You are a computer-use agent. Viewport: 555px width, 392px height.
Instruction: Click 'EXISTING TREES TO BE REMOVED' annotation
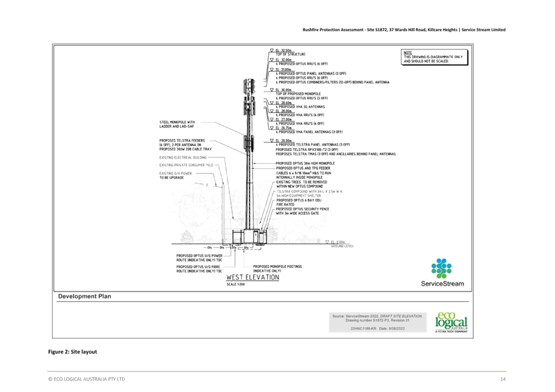pyautogui.click(x=301, y=184)
